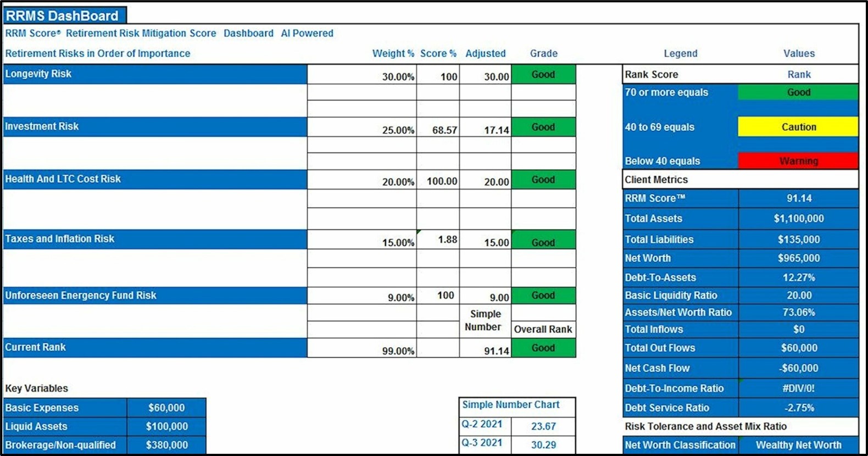Image resolution: width=868 pixels, height=456 pixels.
Task: Select the Score % column header
Action: [438, 53]
